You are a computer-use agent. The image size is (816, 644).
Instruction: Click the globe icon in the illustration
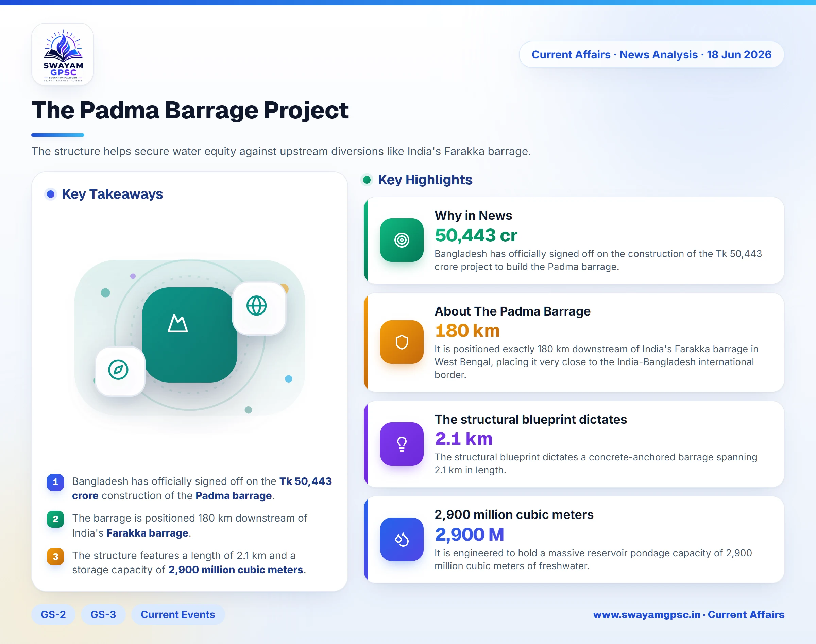(256, 305)
